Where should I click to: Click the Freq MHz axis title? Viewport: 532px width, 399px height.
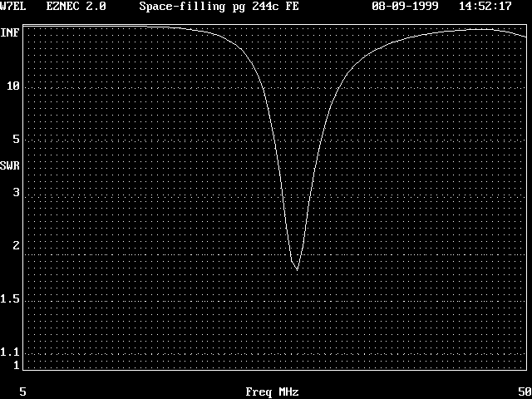pyautogui.click(x=273, y=392)
